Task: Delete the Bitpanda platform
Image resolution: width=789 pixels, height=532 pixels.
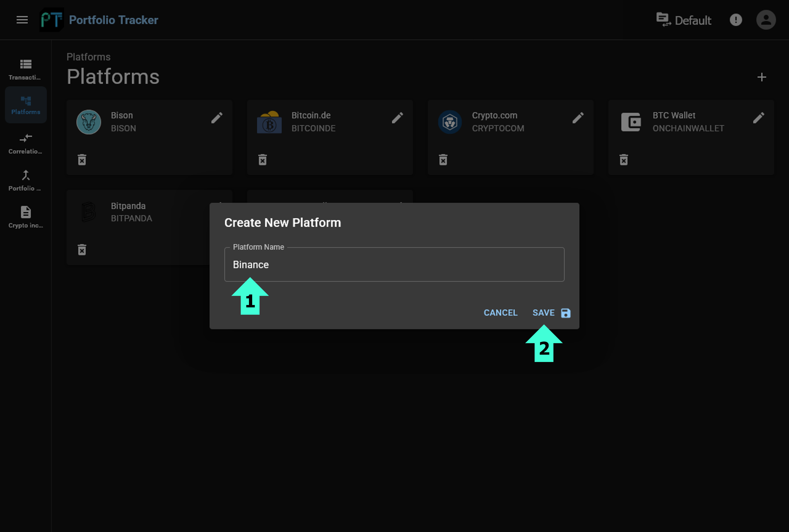Action: 82,250
